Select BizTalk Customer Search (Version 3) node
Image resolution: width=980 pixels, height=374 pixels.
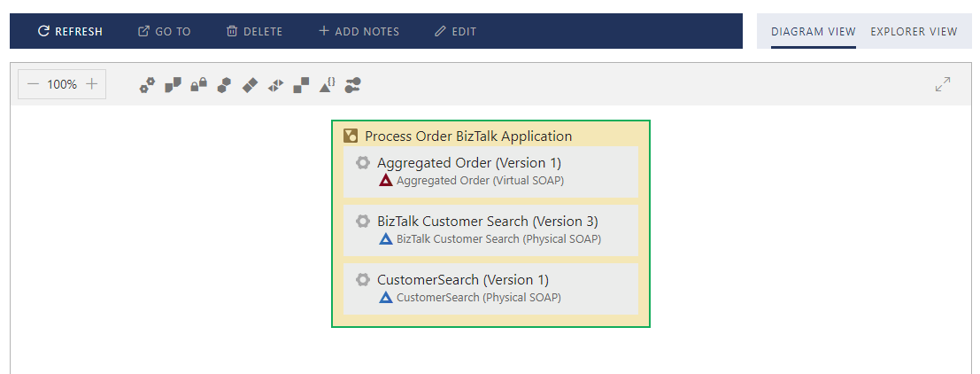(x=490, y=230)
